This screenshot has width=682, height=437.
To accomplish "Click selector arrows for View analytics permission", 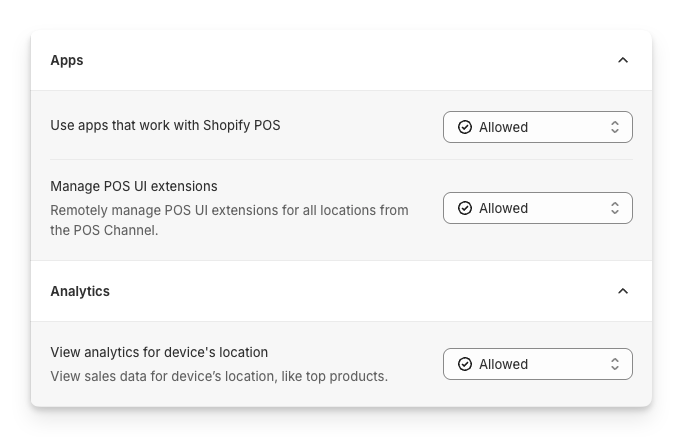I will pos(615,364).
